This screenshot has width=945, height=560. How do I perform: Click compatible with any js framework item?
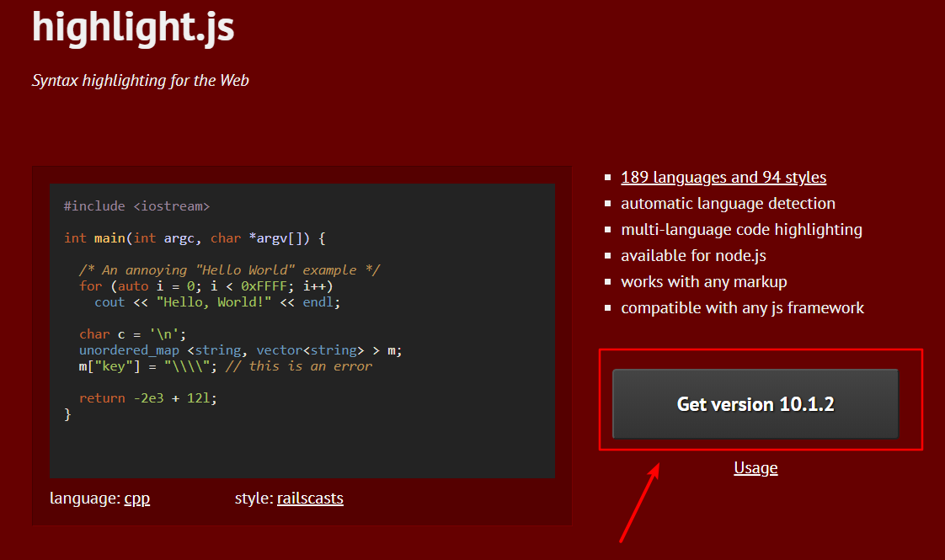point(743,308)
